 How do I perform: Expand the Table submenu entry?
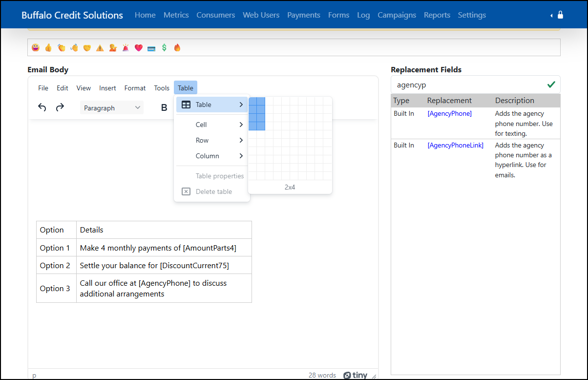tap(212, 105)
